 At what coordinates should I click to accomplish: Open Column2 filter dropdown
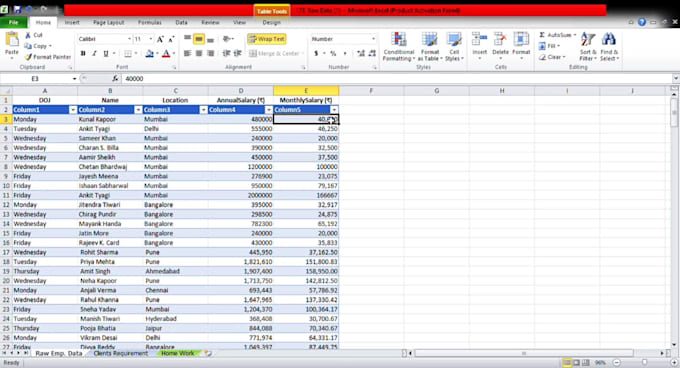pyautogui.click(x=138, y=110)
